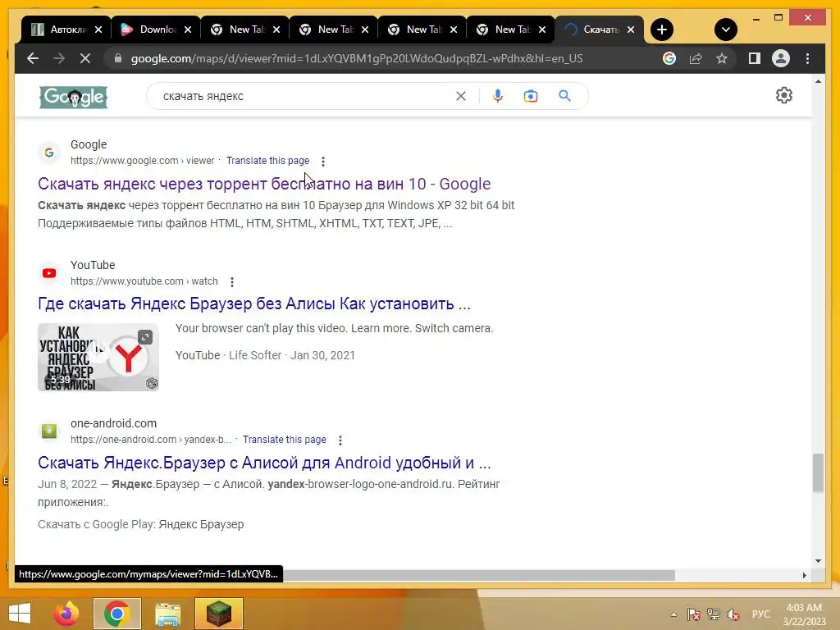
Task: Open new tab with plus button
Action: 662,30
